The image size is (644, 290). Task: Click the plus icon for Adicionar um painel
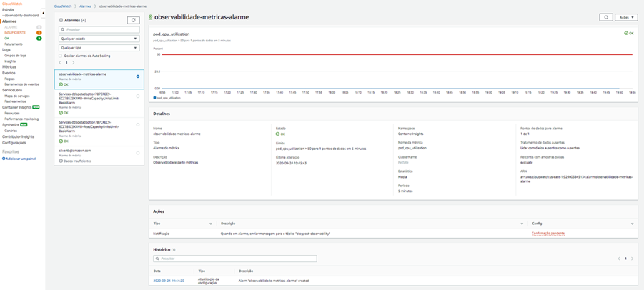[4, 159]
